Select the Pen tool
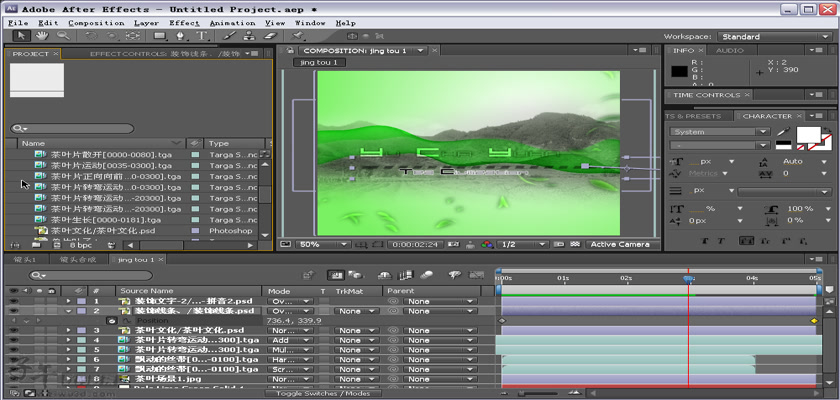 (x=181, y=36)
